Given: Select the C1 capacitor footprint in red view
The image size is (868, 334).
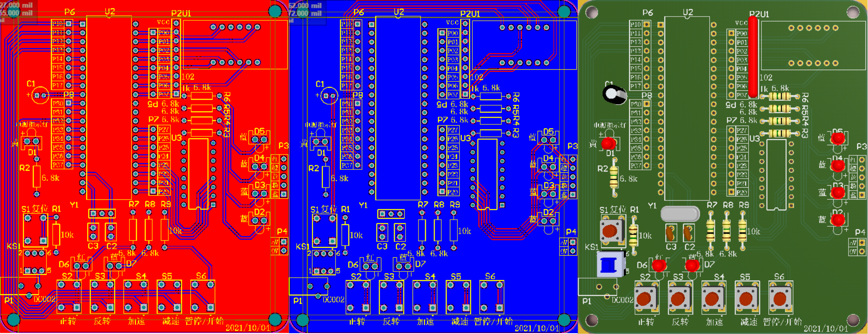Looking at the screenshot, I should point(40,96).
